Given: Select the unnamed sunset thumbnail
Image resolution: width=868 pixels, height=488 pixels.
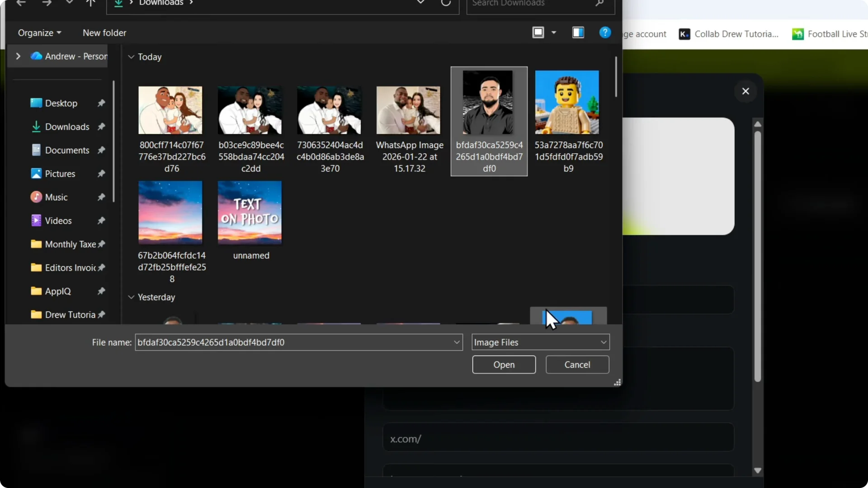Looking at the screenshot, I should (x=249, y=212).
